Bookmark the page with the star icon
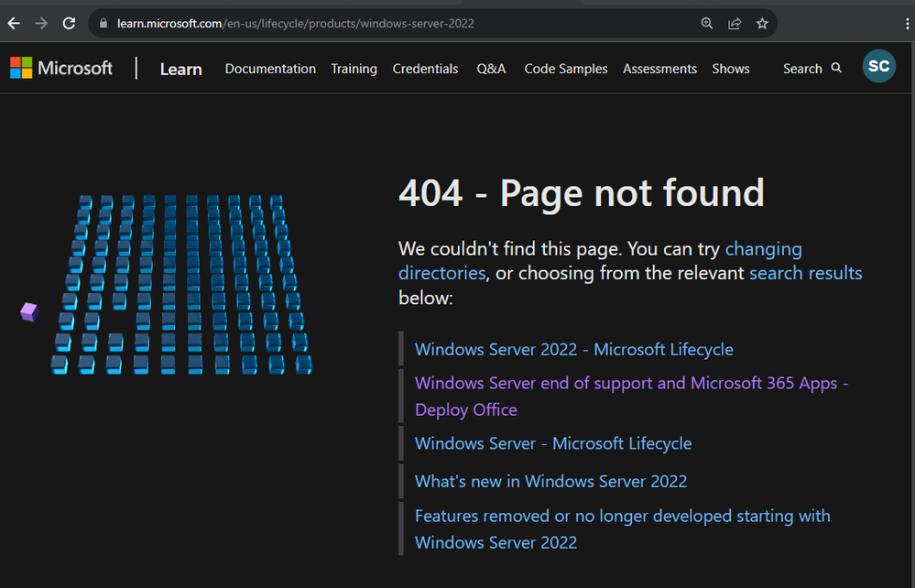 click(762, 23)
